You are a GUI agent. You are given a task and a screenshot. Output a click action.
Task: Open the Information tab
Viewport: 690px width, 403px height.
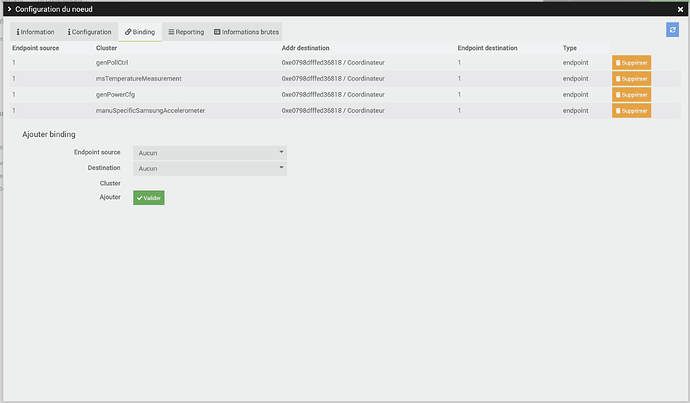coord(36,32)
